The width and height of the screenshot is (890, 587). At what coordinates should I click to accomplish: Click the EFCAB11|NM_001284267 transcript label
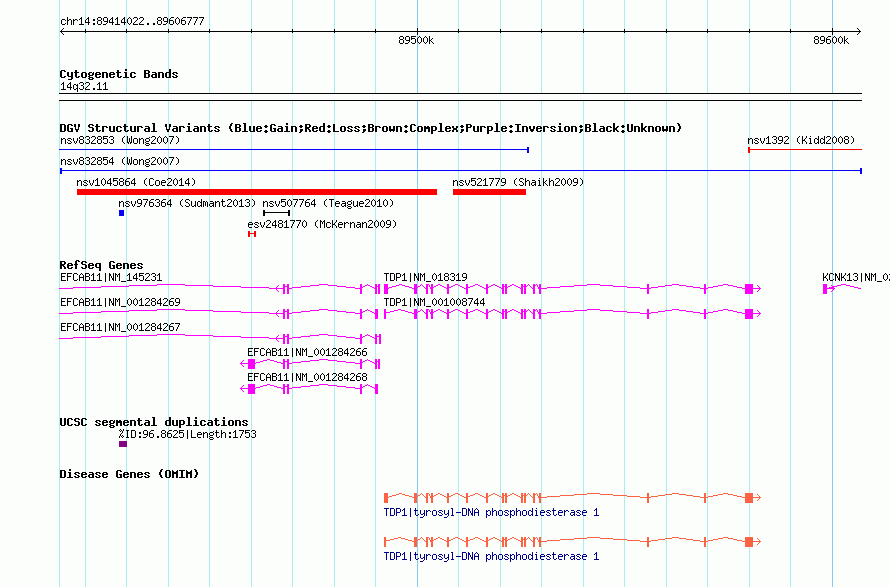coord(120,327)
